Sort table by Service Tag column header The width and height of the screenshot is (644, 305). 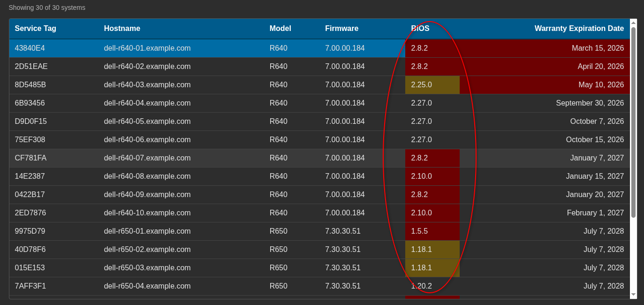pos(36,29)
